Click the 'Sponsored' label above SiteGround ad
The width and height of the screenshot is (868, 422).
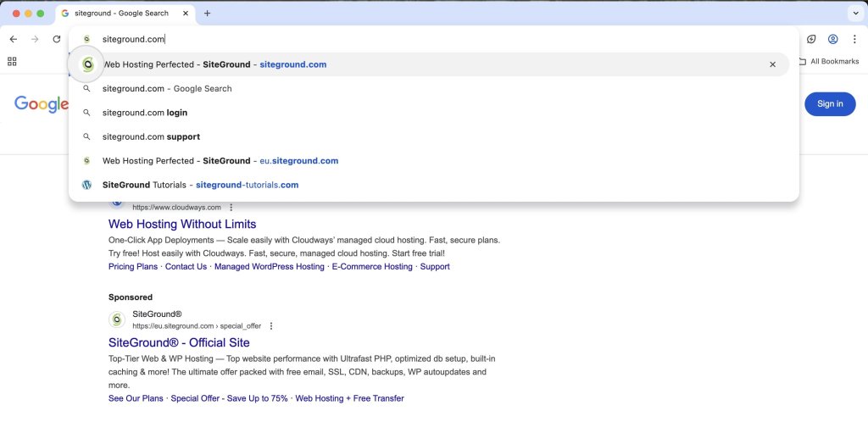pos(131,297)
